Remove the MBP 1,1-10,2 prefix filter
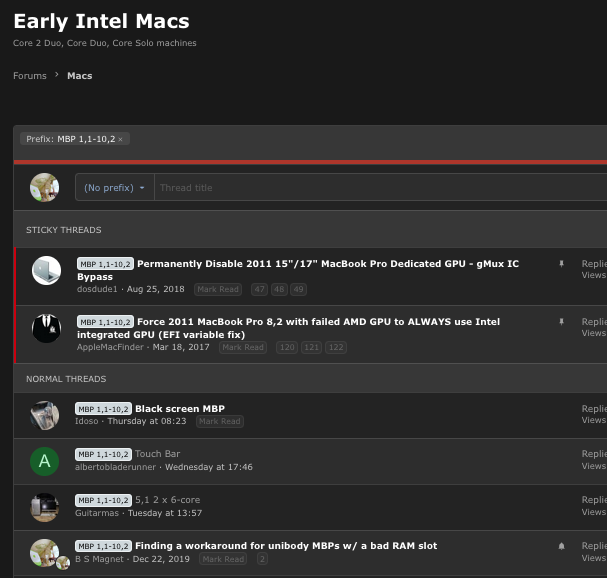 [120, 139]
